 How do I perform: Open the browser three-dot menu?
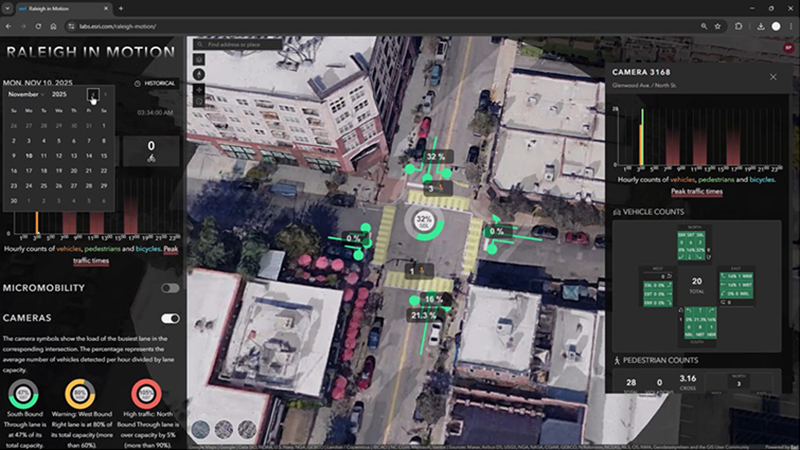(791, 26)
